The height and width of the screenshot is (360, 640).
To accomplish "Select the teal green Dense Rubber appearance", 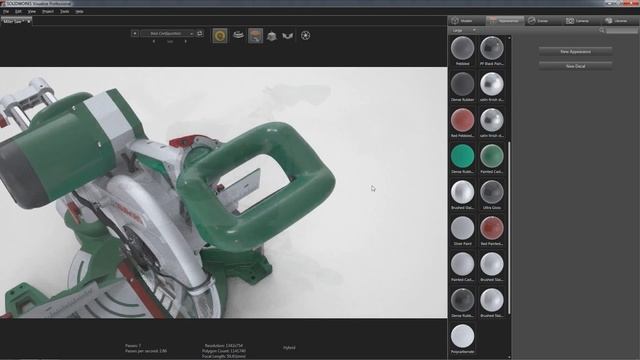I will pos(462,159).
